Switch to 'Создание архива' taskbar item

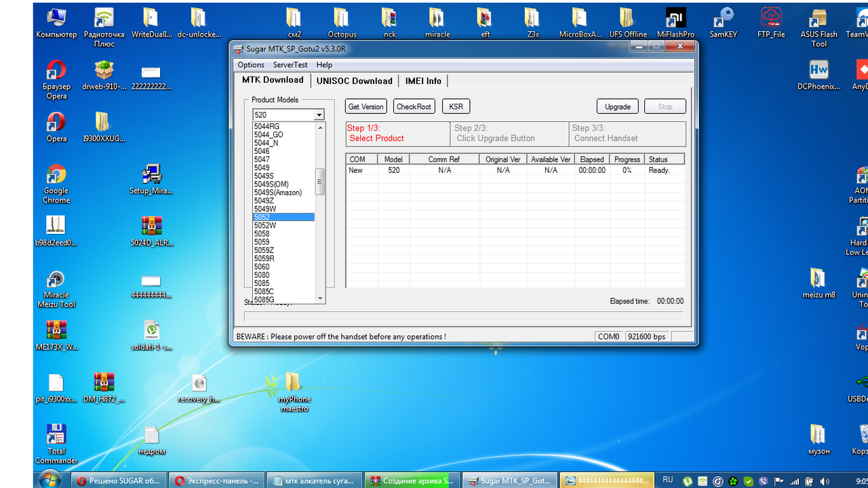coord(412,481)
